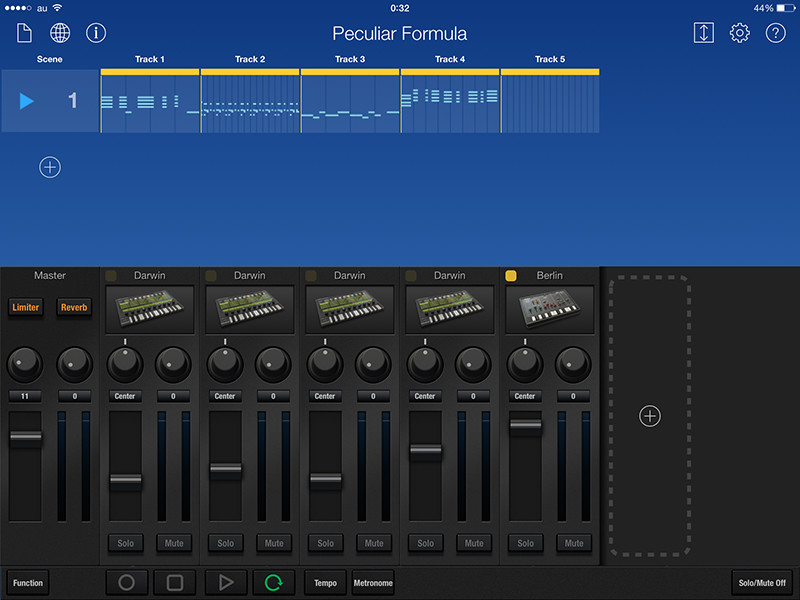Image resolution: width=800 pixels, height=600 pixels.
Task: Open the globe sharing icon
Action: pos(60,33)
